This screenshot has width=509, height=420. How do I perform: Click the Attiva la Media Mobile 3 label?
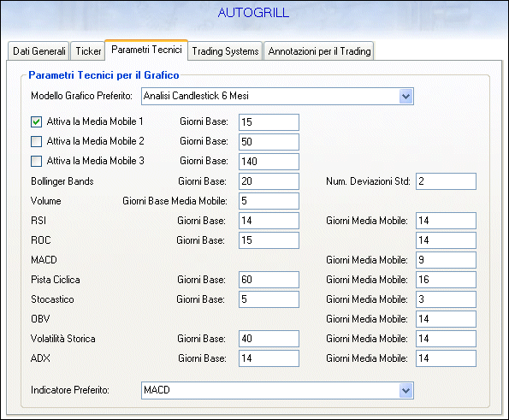[96, 161]
